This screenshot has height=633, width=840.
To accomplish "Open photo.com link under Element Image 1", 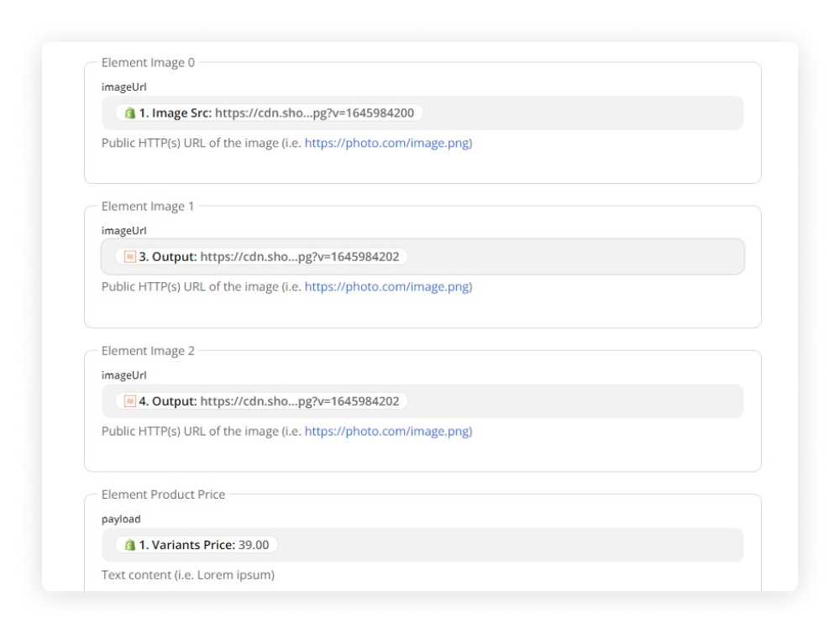I will (x=386, y=286).
